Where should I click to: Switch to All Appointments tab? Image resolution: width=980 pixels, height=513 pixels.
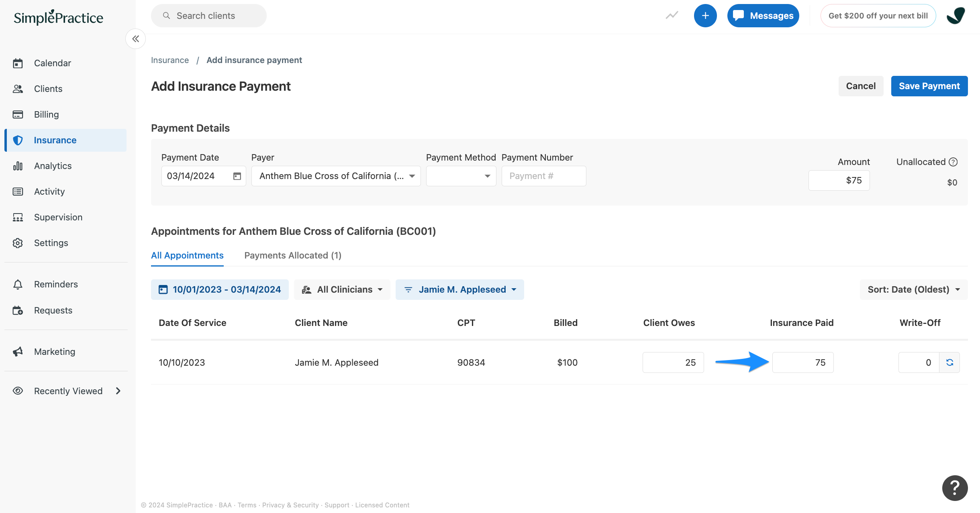pos(187,256)
